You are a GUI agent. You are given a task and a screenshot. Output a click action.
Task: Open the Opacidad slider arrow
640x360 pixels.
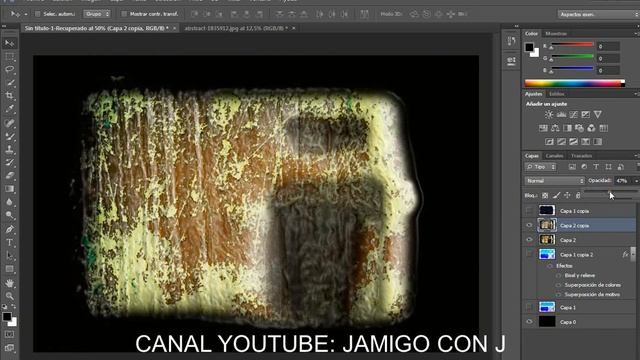(636, 180)
